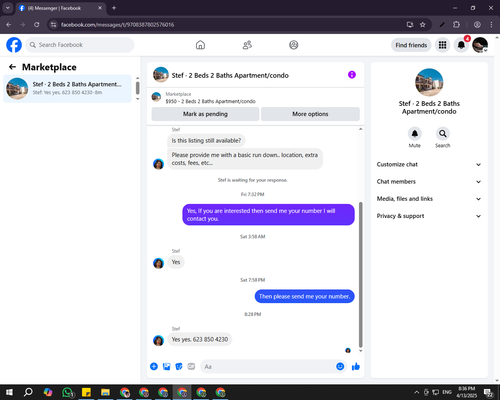The height and width of the screenshot is (400, 500).
Task: Expand Media, files and links section
Action: 429,199
